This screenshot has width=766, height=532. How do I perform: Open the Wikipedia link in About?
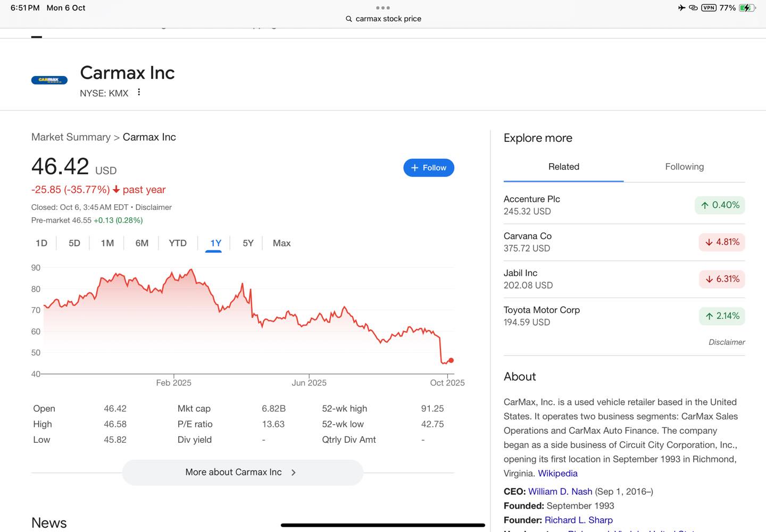coord(557,474)
